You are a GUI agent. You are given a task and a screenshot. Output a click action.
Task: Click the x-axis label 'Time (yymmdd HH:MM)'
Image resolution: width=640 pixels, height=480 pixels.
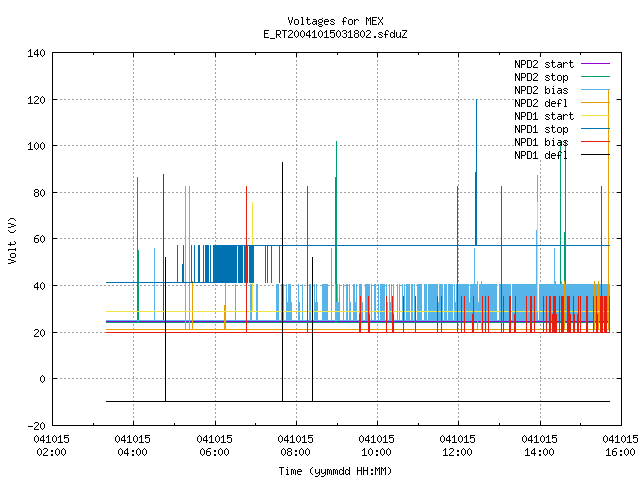tap(335, 471)
